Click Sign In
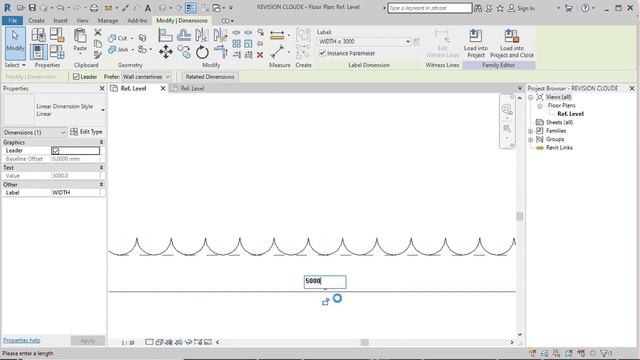 click(526, 8)
